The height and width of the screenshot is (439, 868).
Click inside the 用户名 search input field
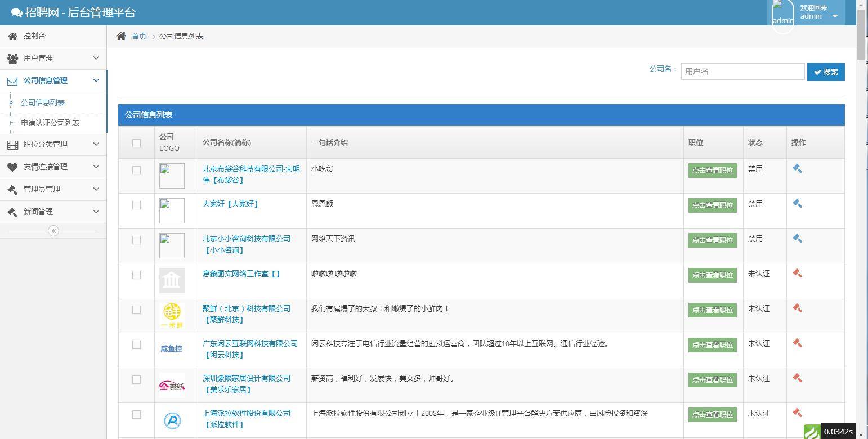[x=742, y=71]
